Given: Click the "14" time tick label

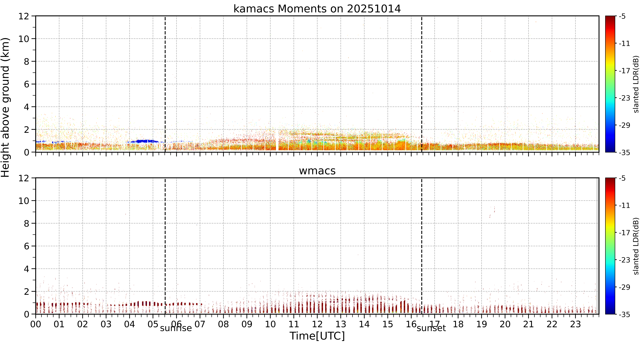Looking at the screenshot, I should pyautogui.click(x=364, y=324).
